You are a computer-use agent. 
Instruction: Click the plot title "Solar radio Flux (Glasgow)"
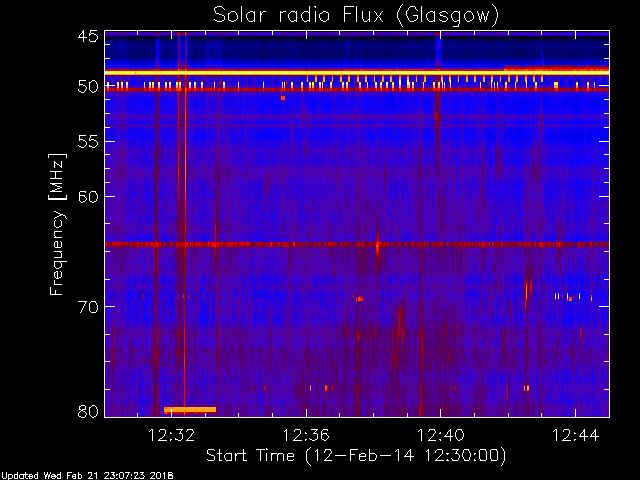coord(356,15)
